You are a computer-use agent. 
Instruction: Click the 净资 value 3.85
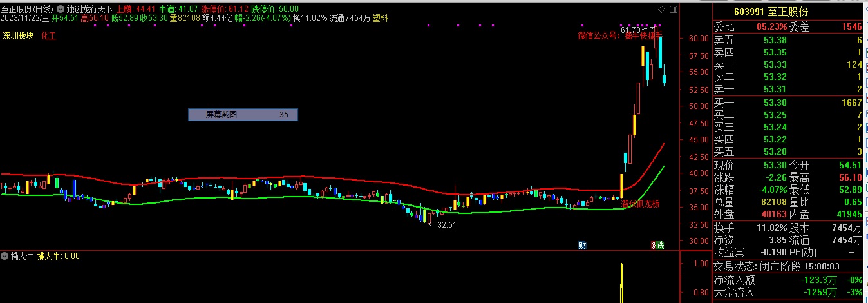coord(777,240)
